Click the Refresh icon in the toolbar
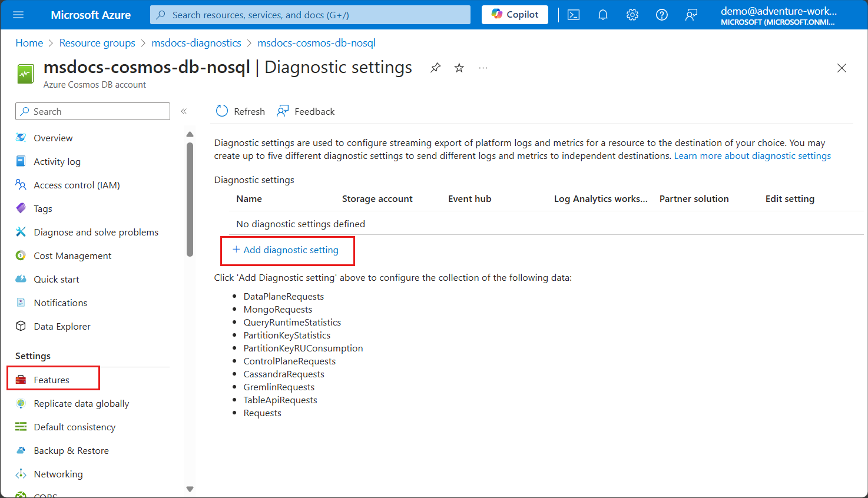Image resolution: width=868 pixels, height=498 pixels. (222, 111)
